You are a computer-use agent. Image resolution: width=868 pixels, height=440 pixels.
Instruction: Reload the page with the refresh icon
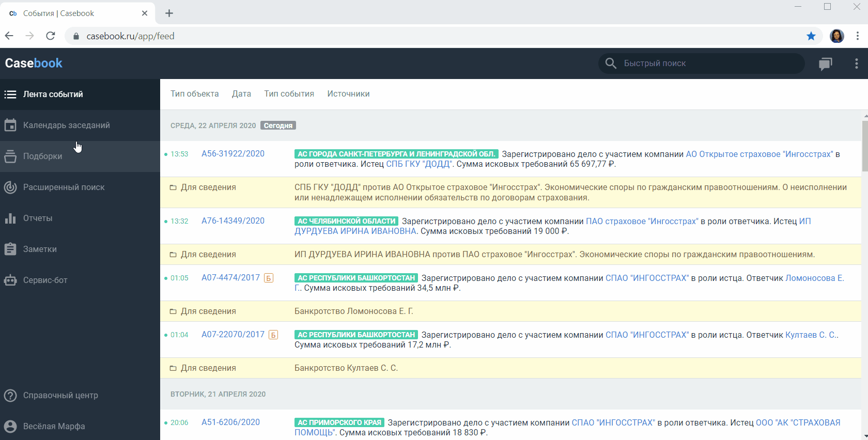click(x=51, y=36)
